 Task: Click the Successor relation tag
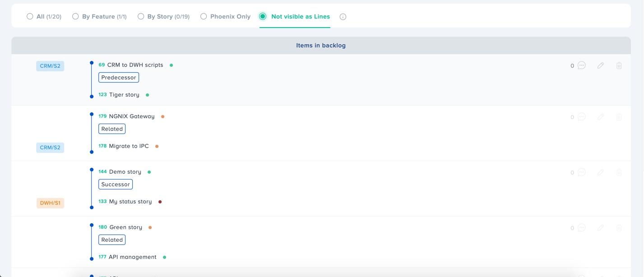(x=116, y=185)
